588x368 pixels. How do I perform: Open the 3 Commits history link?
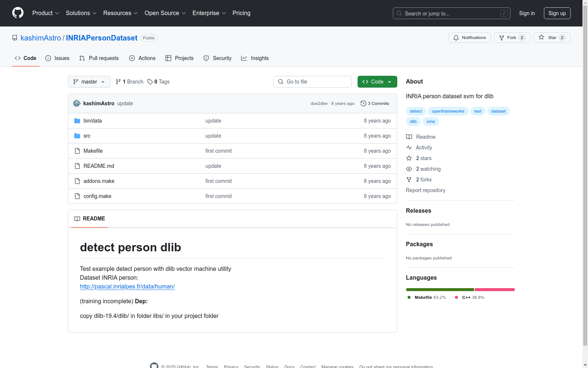[x=374, y=103]
